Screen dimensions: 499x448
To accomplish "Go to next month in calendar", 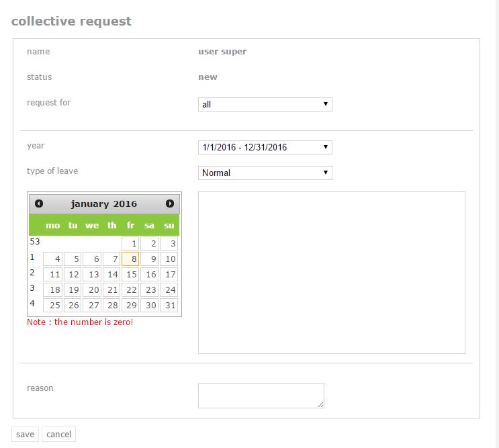I will (170, 204).
